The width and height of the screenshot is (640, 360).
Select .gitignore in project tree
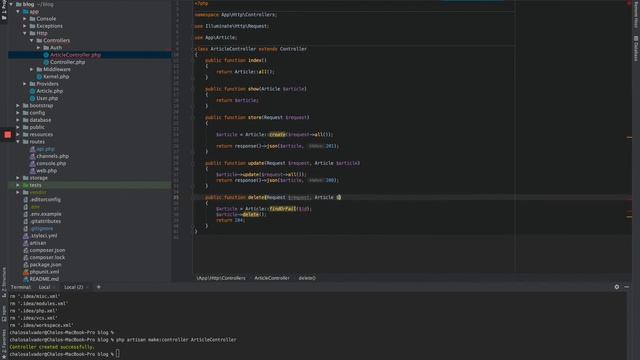(x=41, y=229)
